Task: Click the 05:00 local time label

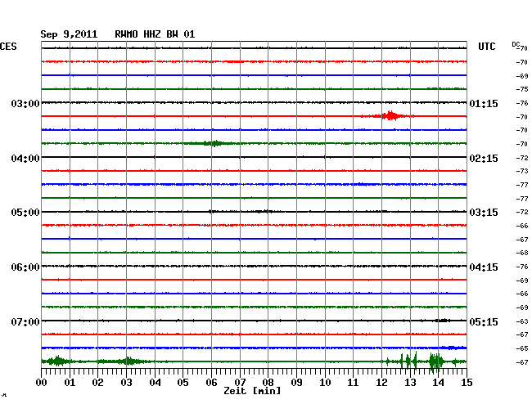Action: (25, 213)
